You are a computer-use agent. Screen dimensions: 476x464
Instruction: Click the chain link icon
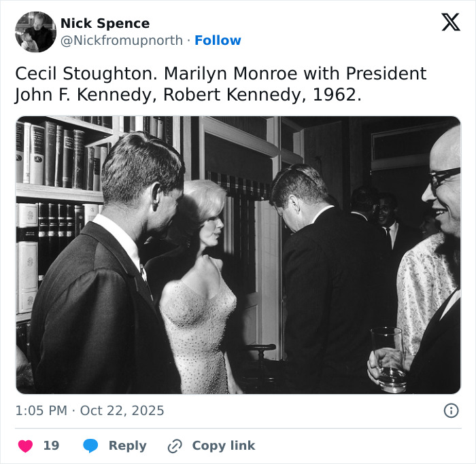click(x=175, y=446)
